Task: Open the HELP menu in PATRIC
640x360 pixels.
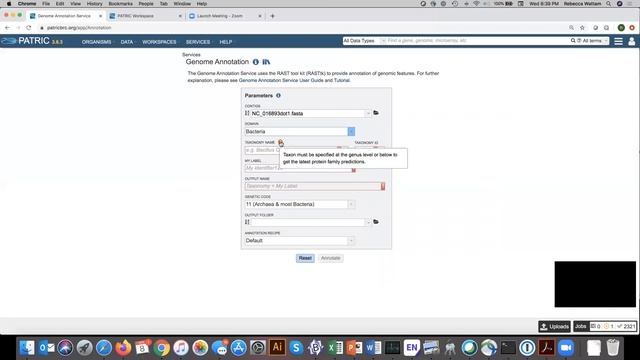Action: click(226, 42)
